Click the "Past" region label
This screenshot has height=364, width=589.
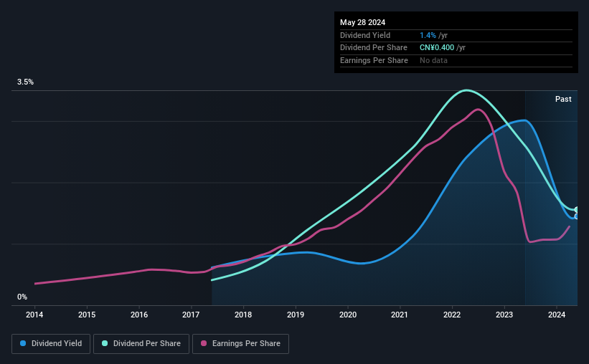[563, 99]
